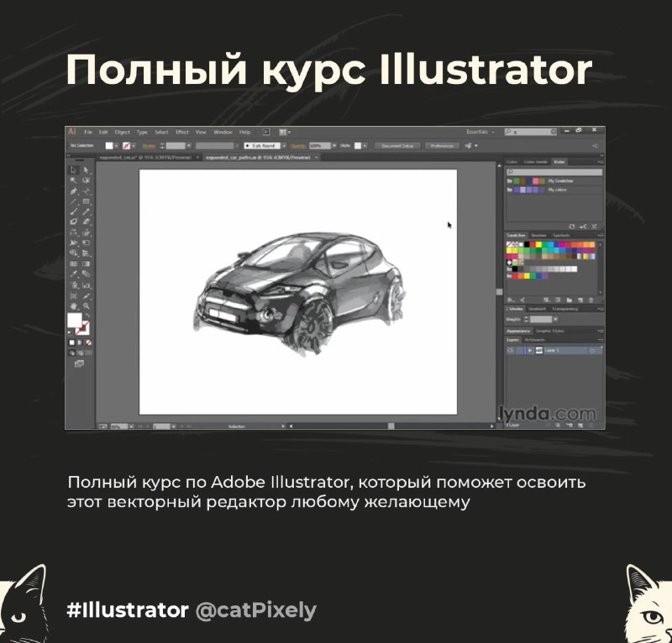This screenshot has height=643, width=672.
Task: Pick the Magic Wand tool
Action: [x=74, y=180]
